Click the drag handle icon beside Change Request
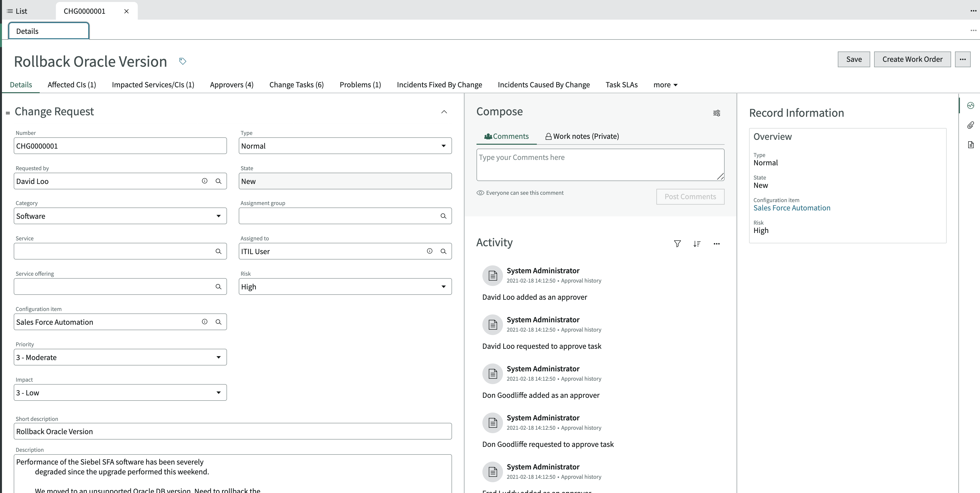Image resolution: width=980 pixels, height=493 pixels. (x=8, y=113)
